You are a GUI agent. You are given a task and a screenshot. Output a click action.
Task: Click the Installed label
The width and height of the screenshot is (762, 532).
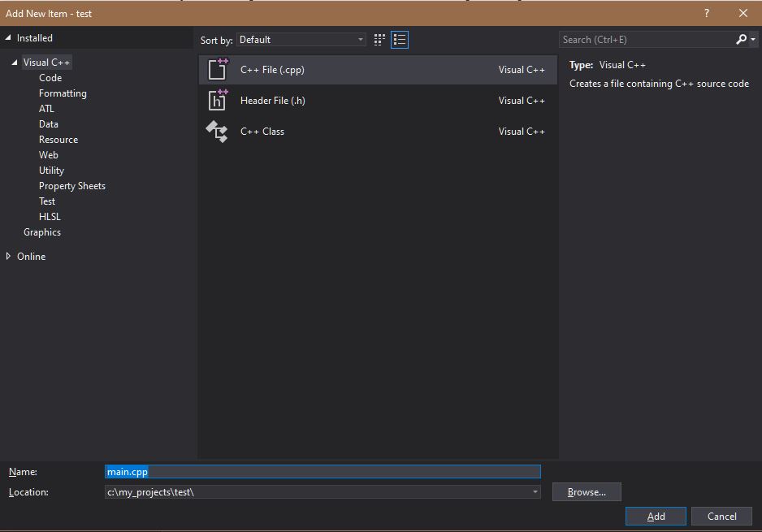click(x=34, y=38)
